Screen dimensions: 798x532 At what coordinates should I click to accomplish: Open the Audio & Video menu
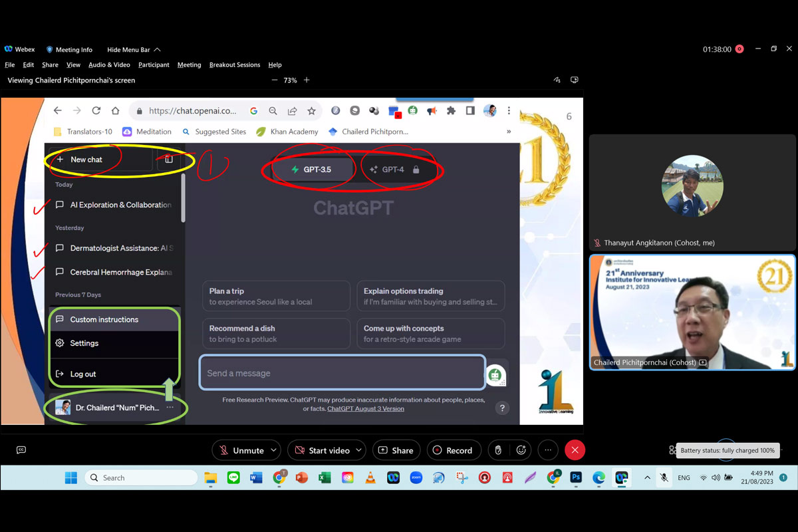coord(109,65)
